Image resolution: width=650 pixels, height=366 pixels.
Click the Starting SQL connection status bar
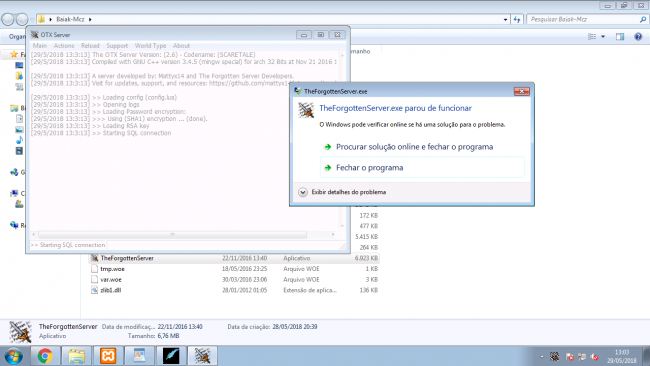(68, 245)
